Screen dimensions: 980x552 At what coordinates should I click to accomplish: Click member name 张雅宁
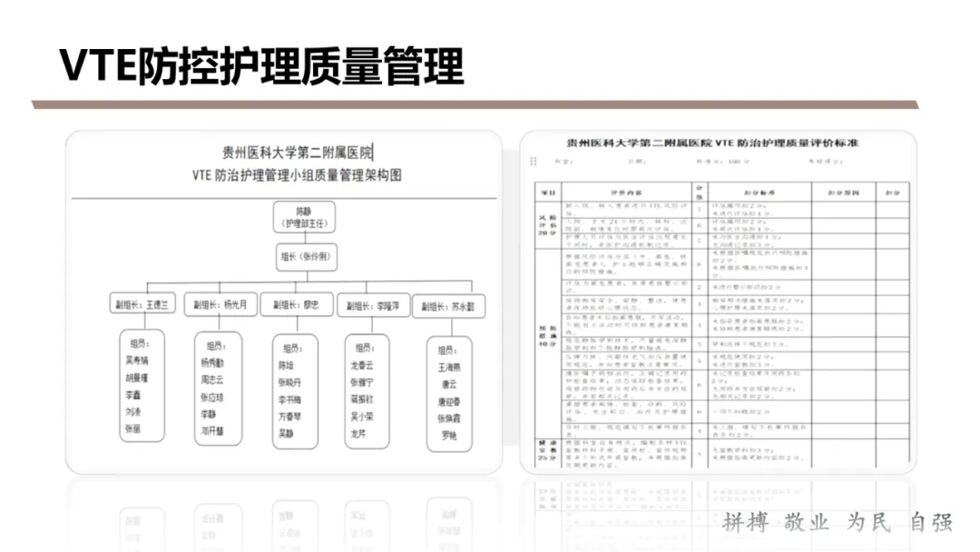[x=362, y=382]
